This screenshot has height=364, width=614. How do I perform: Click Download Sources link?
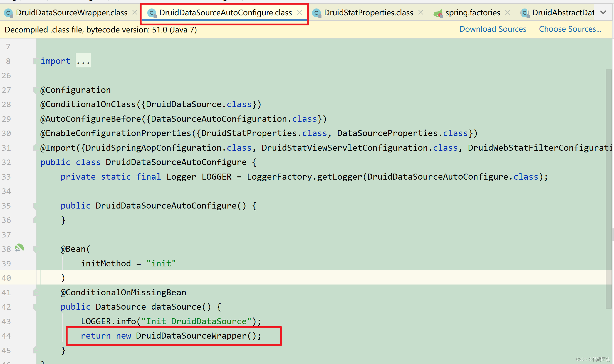pyautogui.click(x=493, y=29)
